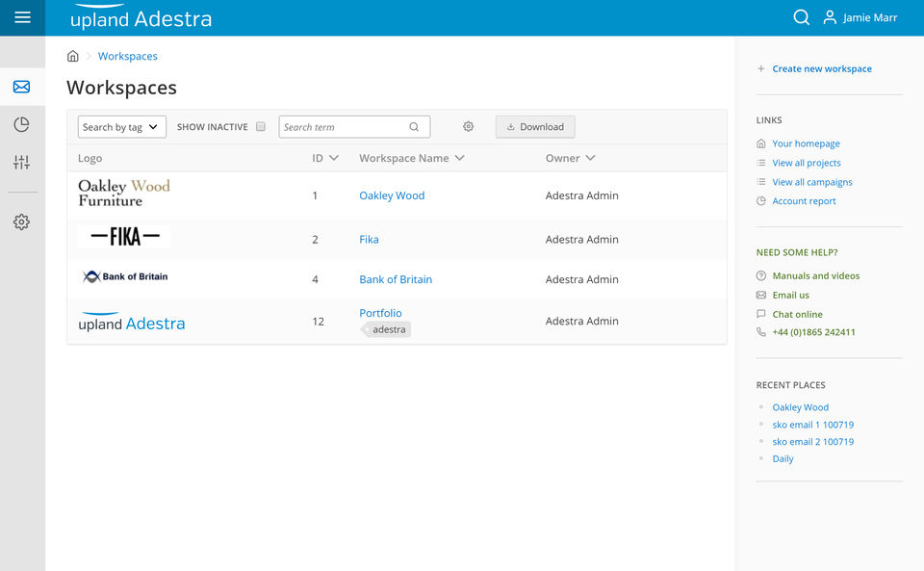
Task: Open the hamburger navigation menu
Action: 22,17
